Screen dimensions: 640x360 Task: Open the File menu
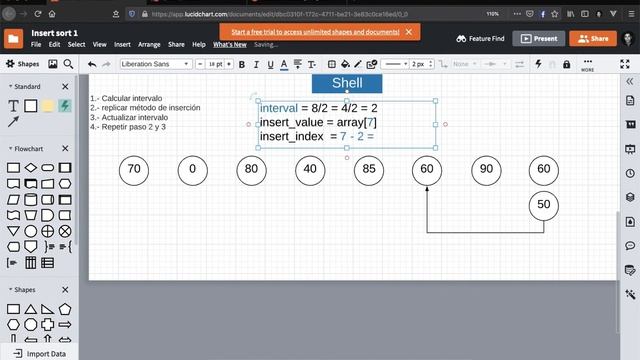[36, 44]
